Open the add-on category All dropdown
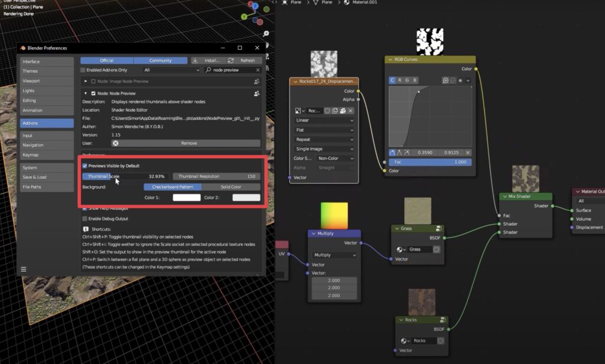 171,70
